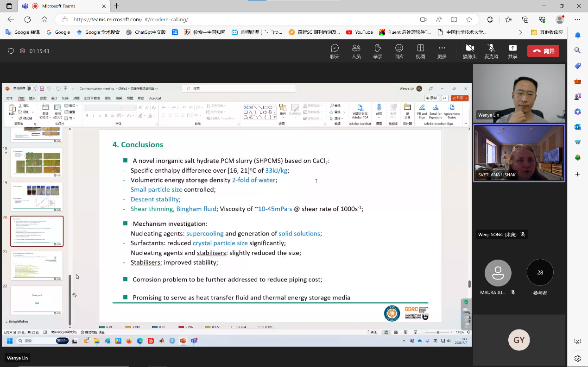Open the browser settings and more menu
Viewport: 588px width, 367px height.
point(577,19)
